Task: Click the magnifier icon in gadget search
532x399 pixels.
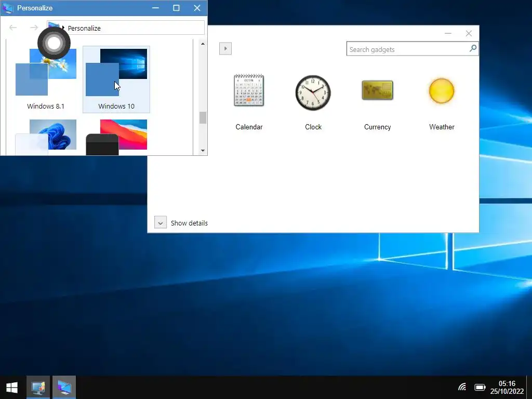Action: pyautogui.click(x=473, y=48)
